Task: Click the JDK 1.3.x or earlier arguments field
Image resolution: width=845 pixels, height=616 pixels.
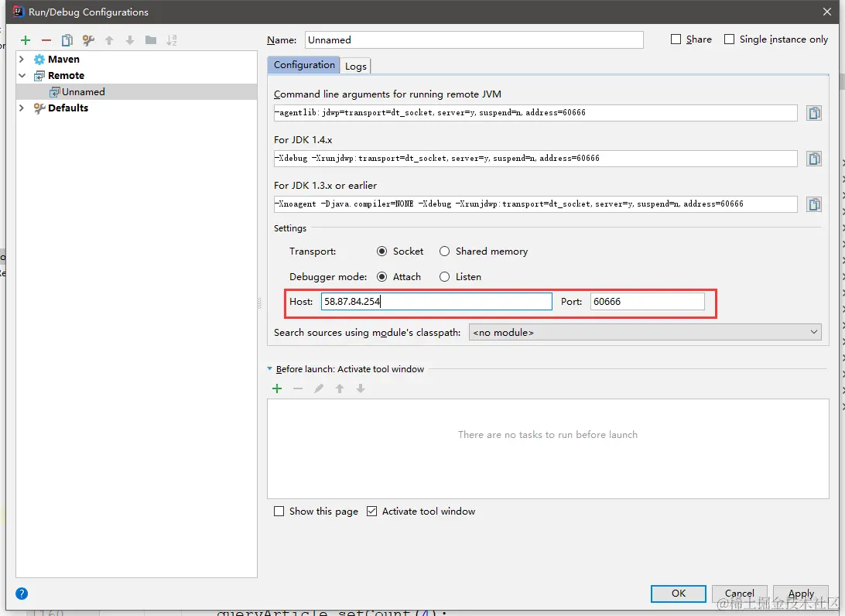Action: point(535,204)
